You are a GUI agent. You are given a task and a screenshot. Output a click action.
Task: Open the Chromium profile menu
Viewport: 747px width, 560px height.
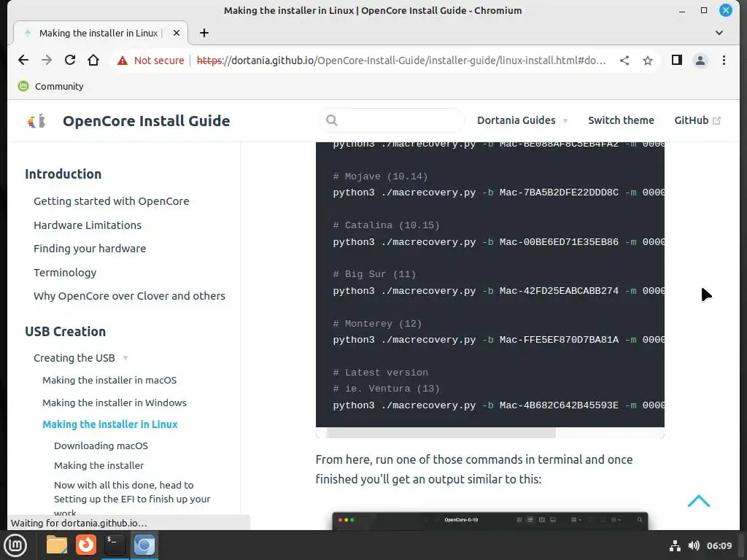[x=700, y=61]
